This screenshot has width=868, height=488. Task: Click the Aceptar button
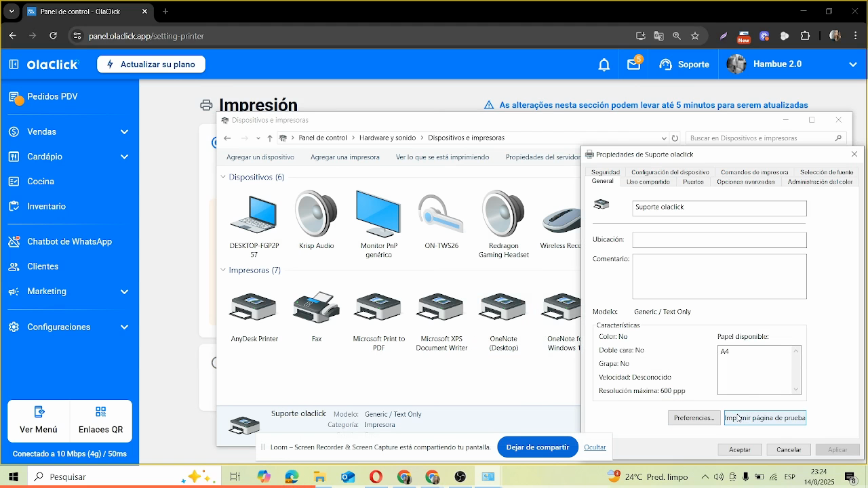click(740, 449)
